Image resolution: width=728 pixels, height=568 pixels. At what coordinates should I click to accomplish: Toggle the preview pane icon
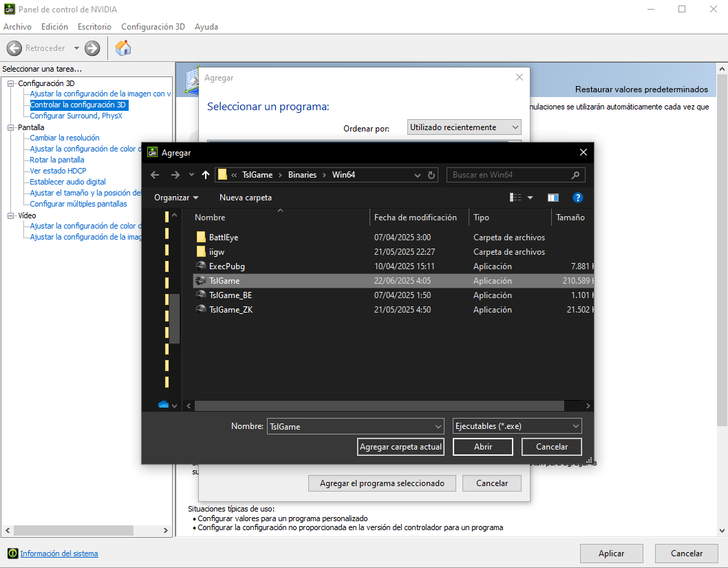[553, 198]
